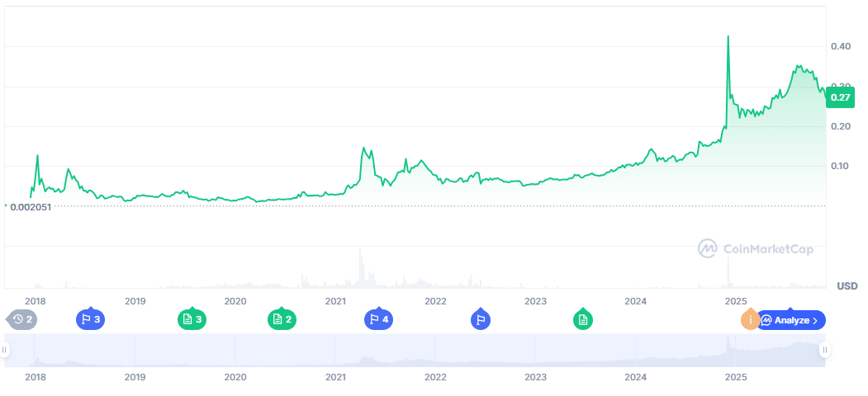Click the green 0.27 current price label
This screenshot has width=868, height=396.
point(841,97)
